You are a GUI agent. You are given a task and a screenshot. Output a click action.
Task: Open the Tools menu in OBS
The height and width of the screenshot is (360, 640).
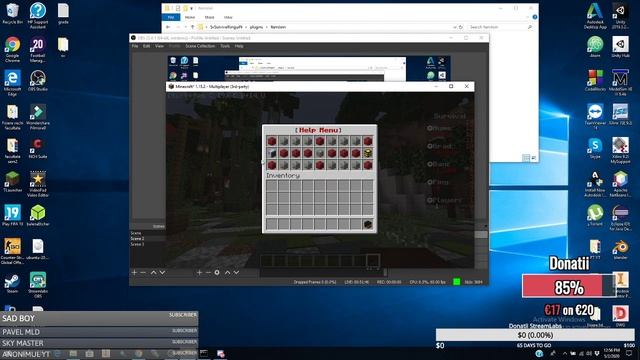tap(225, 46)
